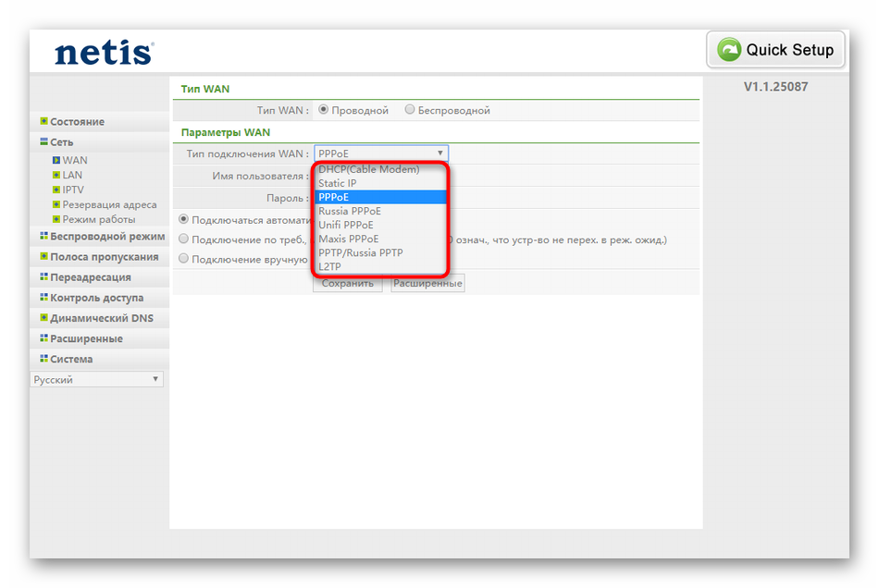Open the Тип подключения WAN dropdown
The image size is (879, 588).
(381, 153)
